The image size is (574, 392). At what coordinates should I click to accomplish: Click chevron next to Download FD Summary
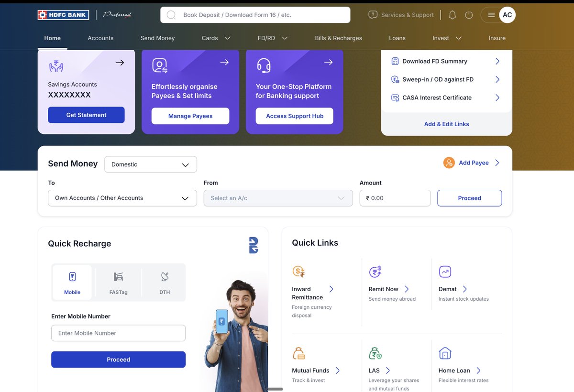[x=497, y=61]
